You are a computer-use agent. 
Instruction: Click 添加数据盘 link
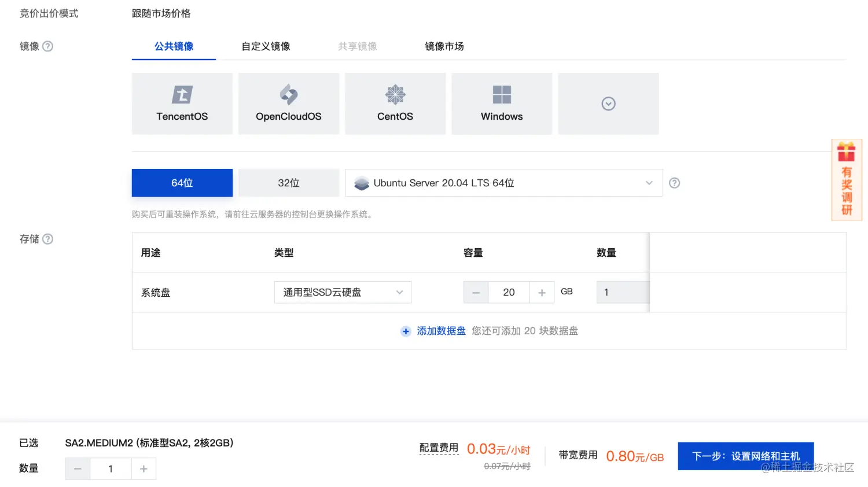(x=441, y=331)
